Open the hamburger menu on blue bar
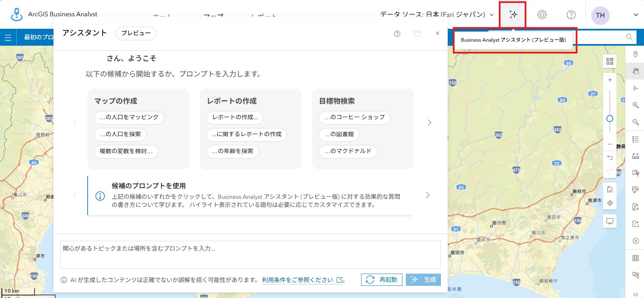The width and height of the screenshot is (644, 298). point(8,37)
